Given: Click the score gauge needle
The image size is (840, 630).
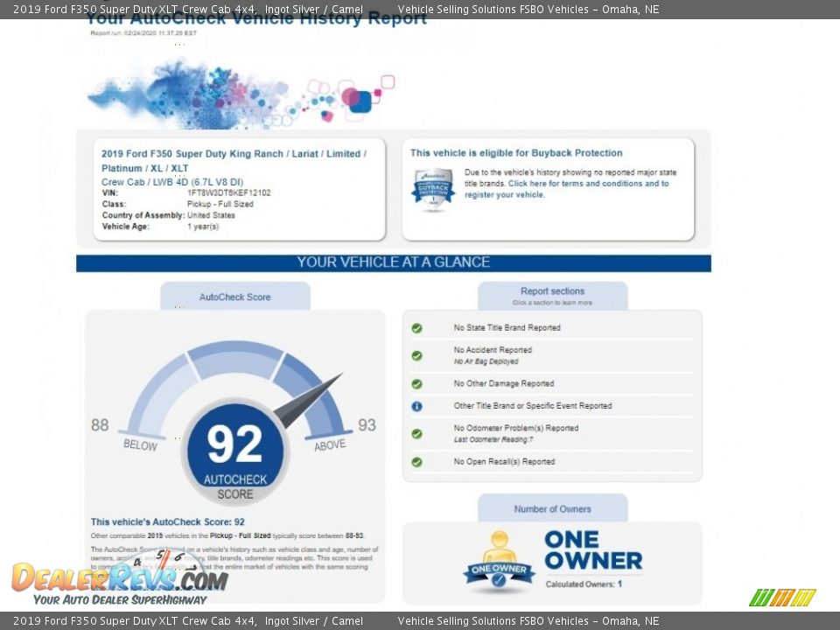Looking at the screenshot, I should point(308,400).
